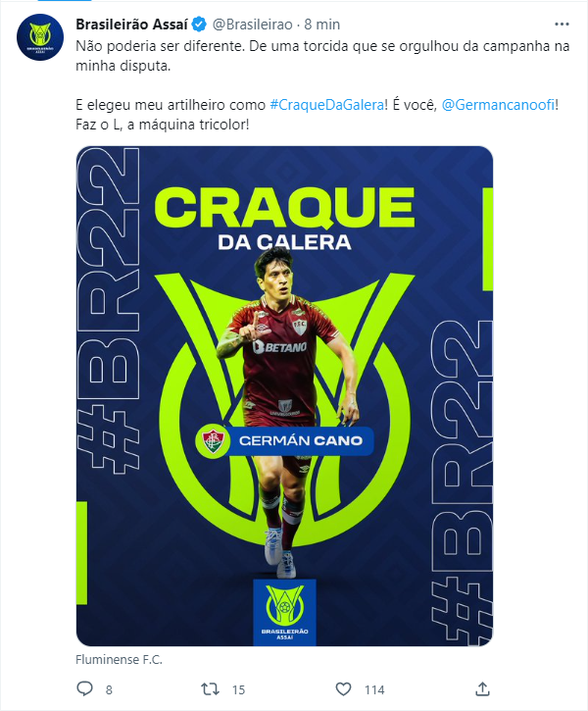Click the Brasileirão Assaí logo in the image
This screenshot has height=711, width=588.
point(284,613)
